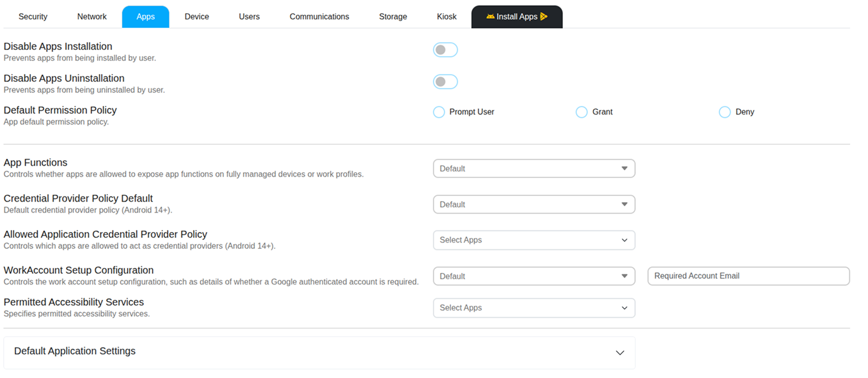Toggle Disable Apps Installation switch
The height and width of the screenshot is (378, 868).
[445, 50]
